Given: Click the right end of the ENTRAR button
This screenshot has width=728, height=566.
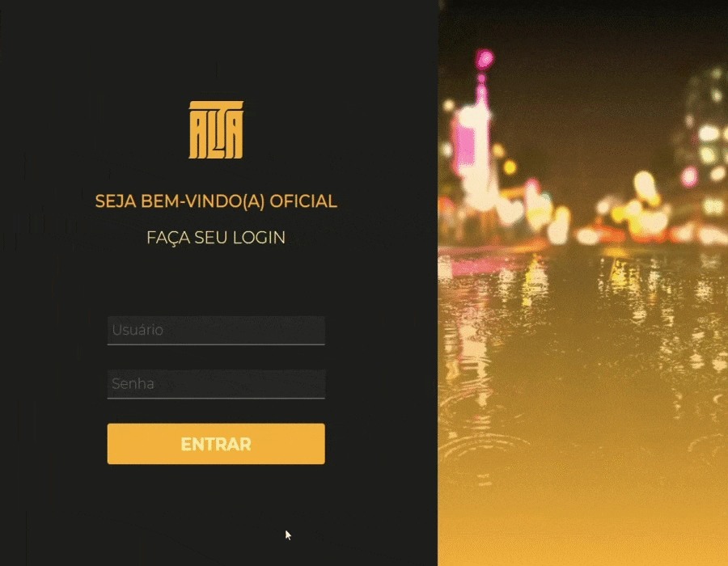Looking at the screenshot, I should pos(311,444).
